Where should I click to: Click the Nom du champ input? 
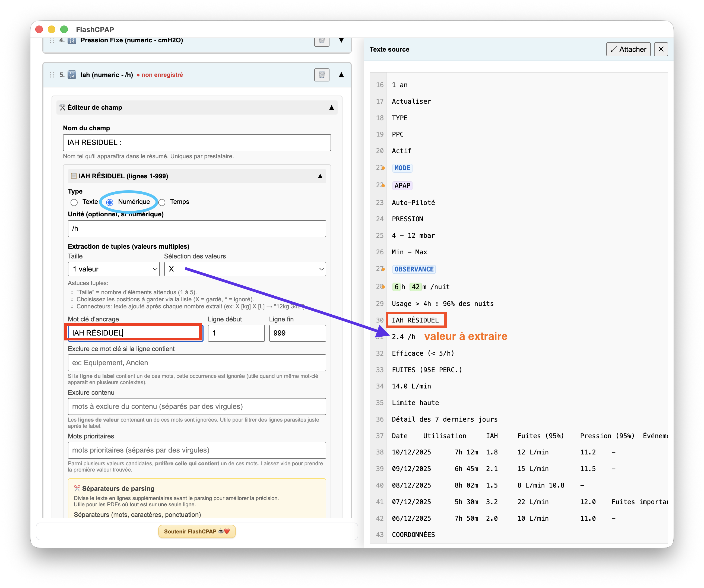click(197, 143)
